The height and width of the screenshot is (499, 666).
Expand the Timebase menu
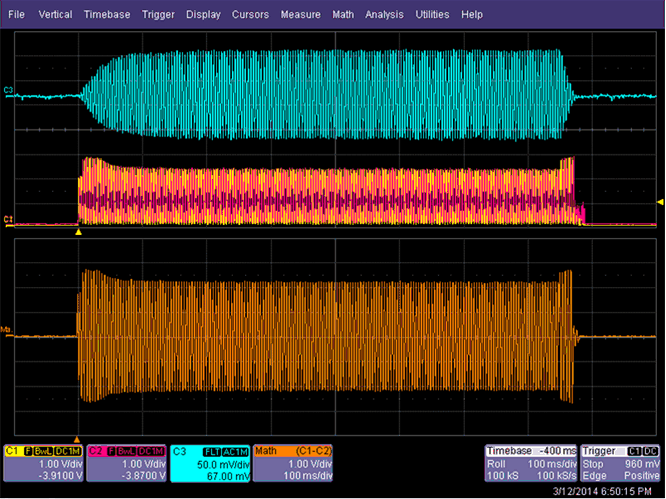click(107, 15)
